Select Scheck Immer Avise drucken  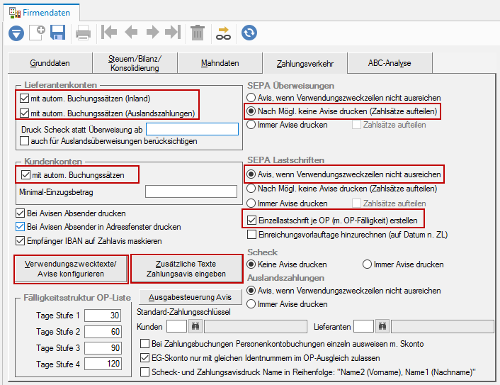pos(367,264)
